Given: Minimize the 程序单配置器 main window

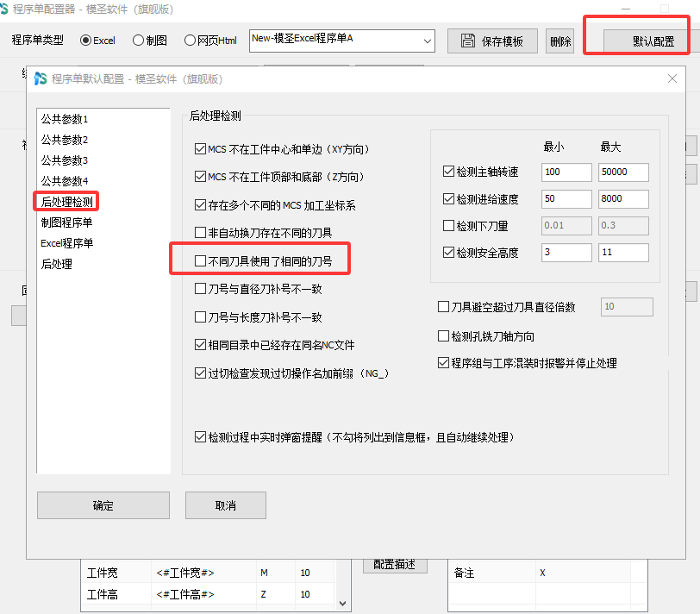Looking at the screenshot, I should pyautogui.click(x=626, y=9).
